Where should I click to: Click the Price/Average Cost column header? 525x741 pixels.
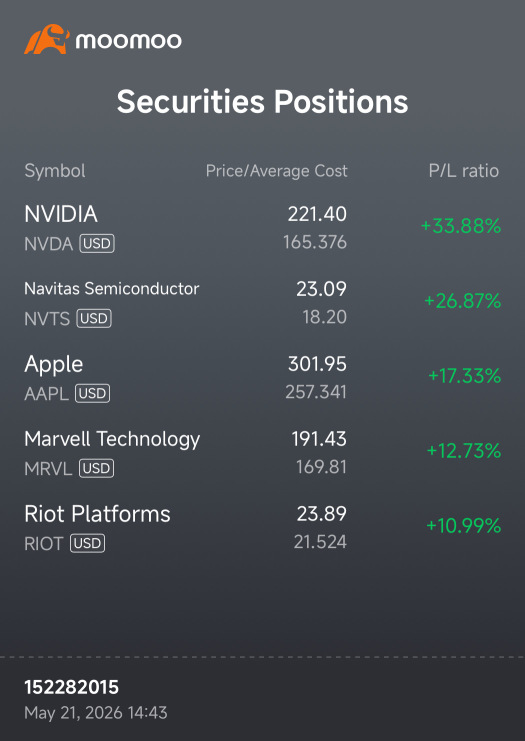pyautogui.click(x=276, y=171)
